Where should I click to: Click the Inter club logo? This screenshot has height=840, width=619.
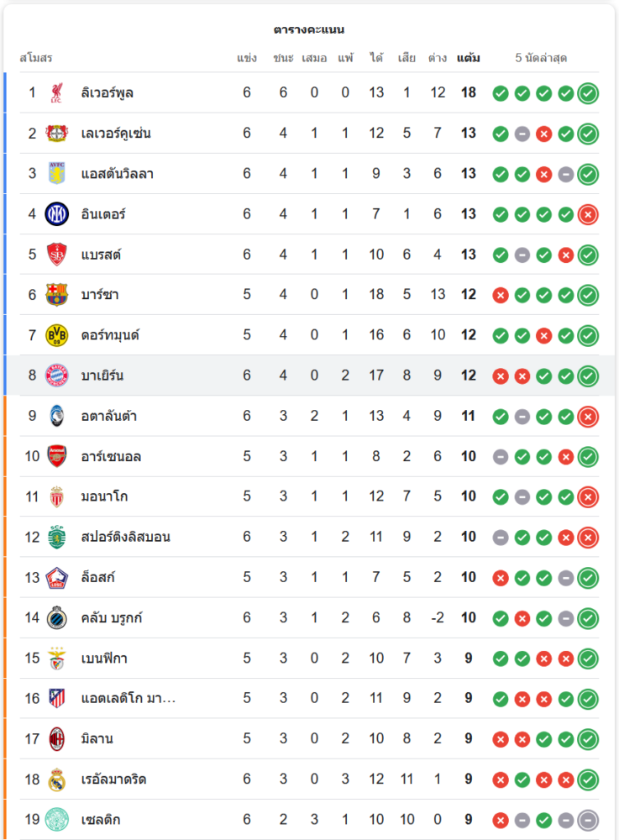click(x=57, y=214)
